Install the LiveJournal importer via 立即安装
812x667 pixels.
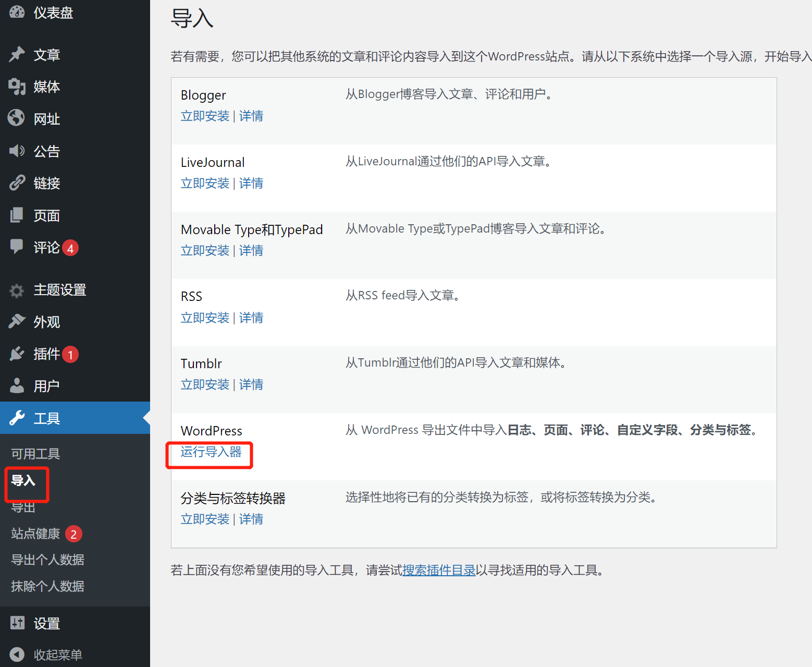click(x=205, y=183)
